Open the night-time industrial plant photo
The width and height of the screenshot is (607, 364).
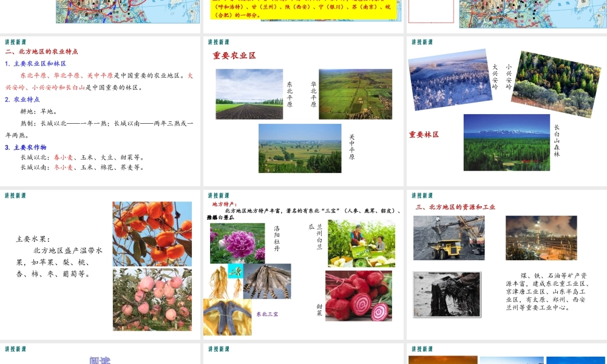tap(541, 238)
